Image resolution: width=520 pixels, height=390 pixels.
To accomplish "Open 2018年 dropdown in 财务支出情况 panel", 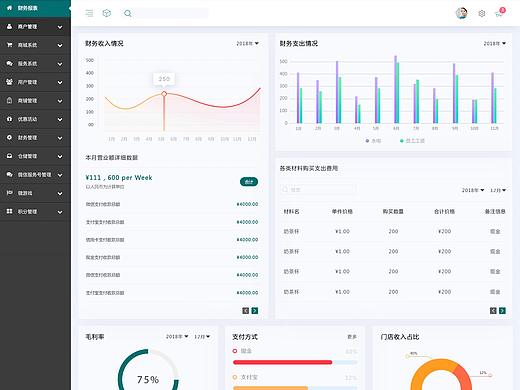I will [x=495, y=43].
